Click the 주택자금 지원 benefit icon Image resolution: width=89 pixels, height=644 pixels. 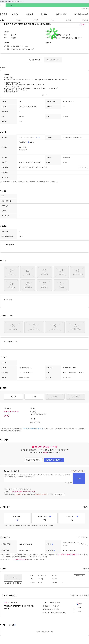tap(11, 285)
